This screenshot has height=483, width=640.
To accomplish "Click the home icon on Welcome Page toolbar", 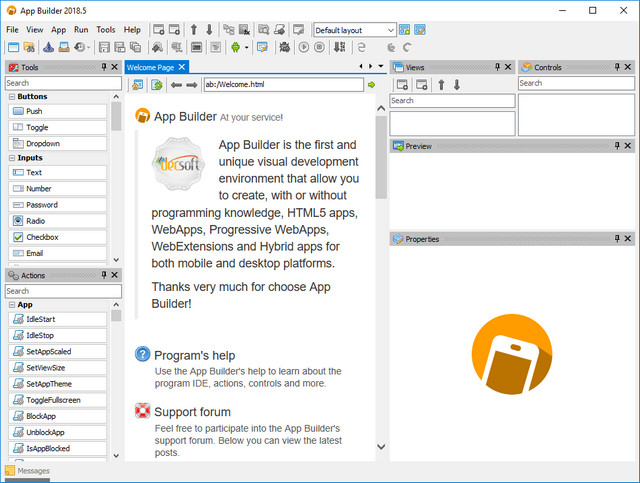I will 138,85.
